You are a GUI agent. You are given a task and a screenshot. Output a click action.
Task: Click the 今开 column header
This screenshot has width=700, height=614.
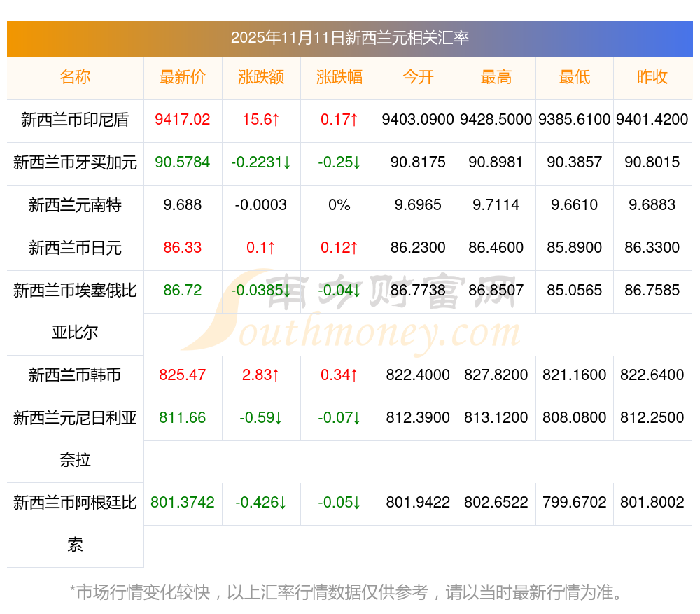tap(418, 77)
